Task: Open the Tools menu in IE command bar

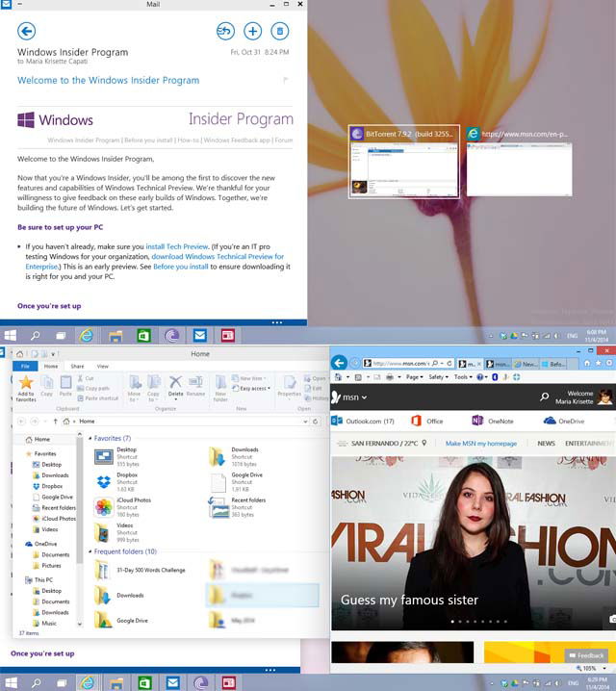Action: click(463, 377)
